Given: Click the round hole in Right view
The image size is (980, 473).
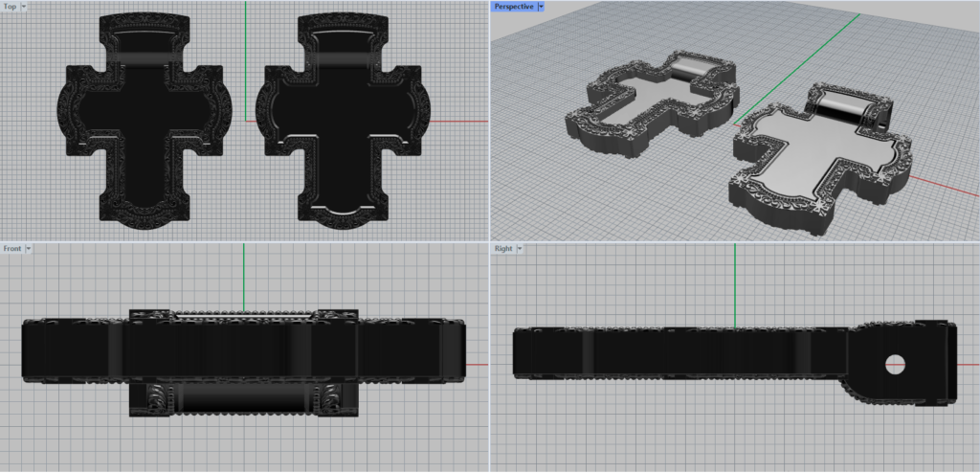Looking at the screenshot, I should (896, 364).
